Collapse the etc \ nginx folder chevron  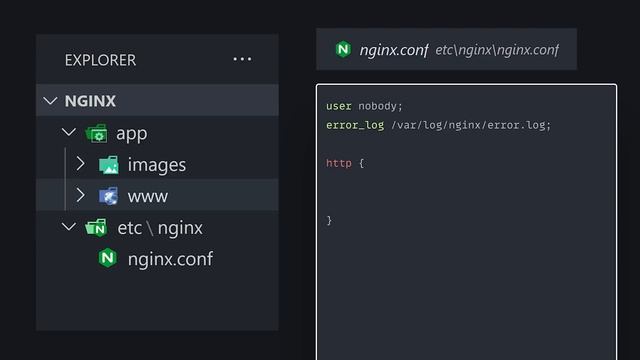69,227
